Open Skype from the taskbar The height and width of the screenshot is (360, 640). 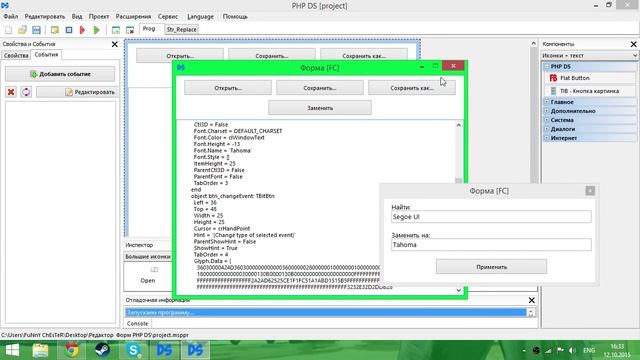(x=133, y=350)
